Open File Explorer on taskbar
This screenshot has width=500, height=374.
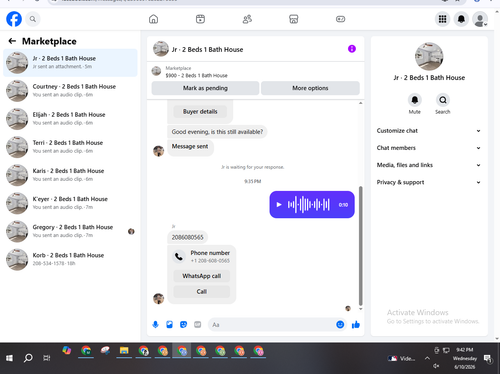pyautogui.click(x=124, y=351)
